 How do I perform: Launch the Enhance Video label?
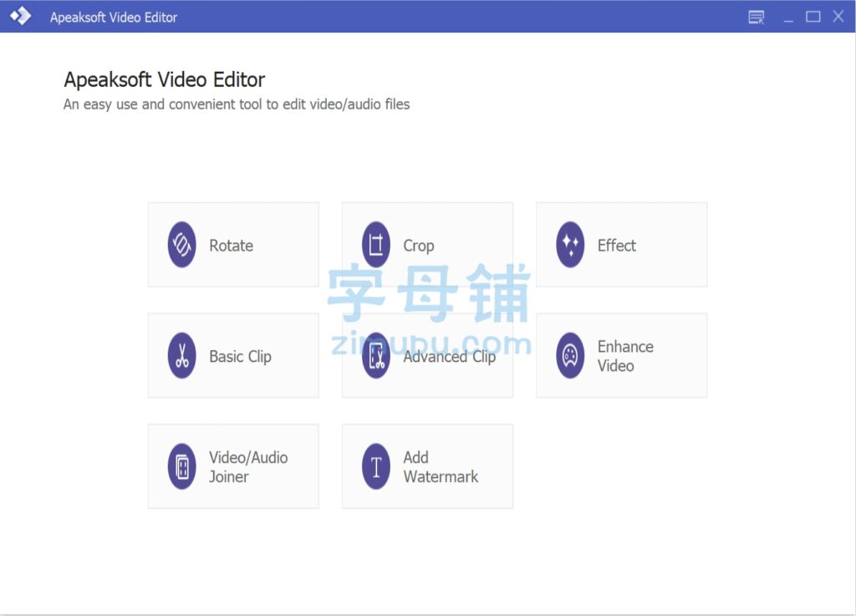[625, 356]
